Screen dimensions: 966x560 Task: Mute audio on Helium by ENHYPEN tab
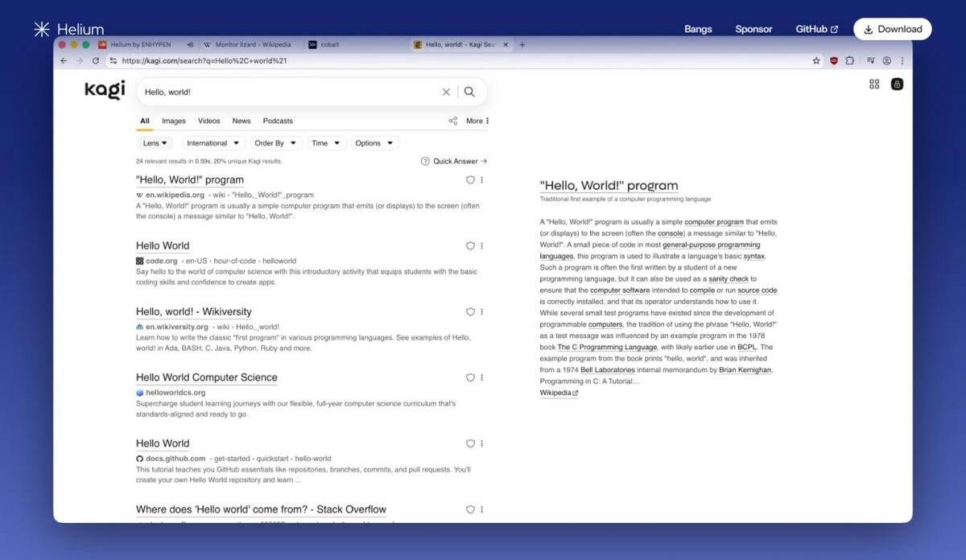point(190,45)
